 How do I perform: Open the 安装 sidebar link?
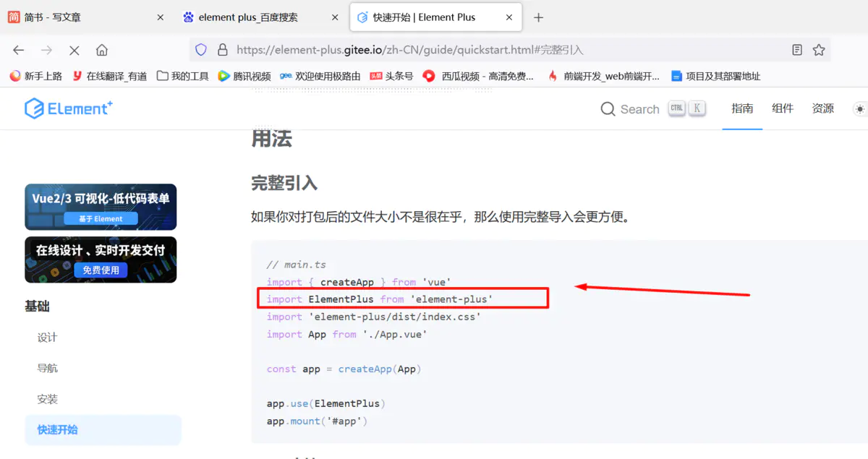48,398
